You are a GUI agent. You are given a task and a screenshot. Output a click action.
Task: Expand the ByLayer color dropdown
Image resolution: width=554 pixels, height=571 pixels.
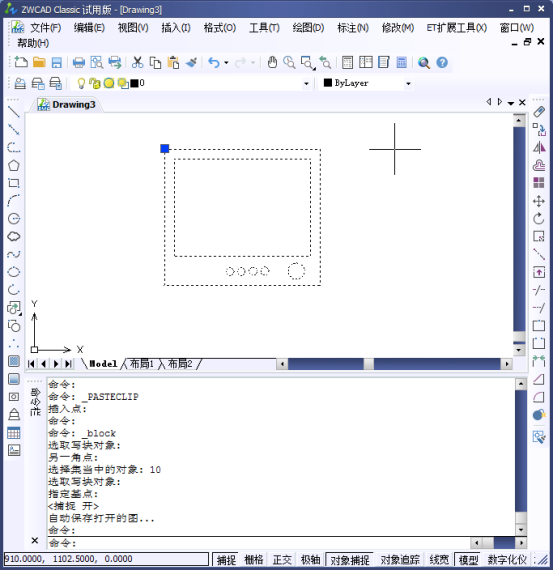pyautogui.click(x=408, y=84)
